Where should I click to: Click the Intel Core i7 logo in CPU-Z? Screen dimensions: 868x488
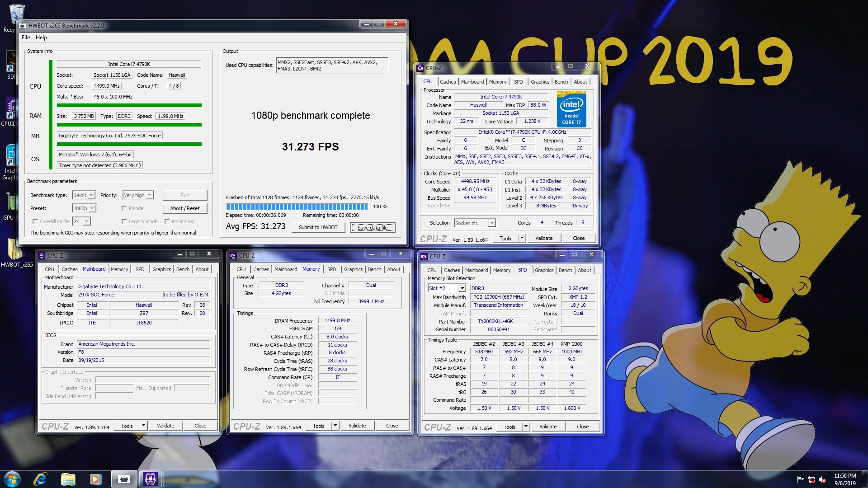571,109
